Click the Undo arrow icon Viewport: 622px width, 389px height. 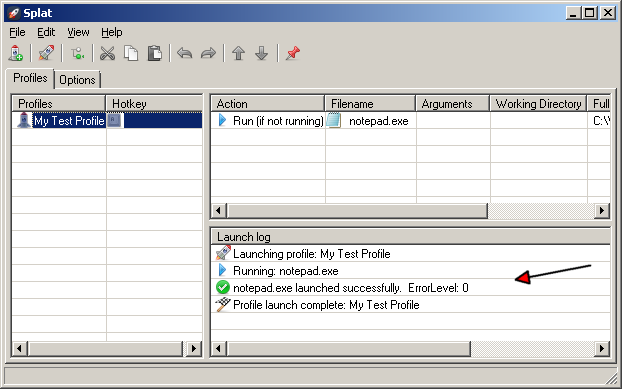184,53
